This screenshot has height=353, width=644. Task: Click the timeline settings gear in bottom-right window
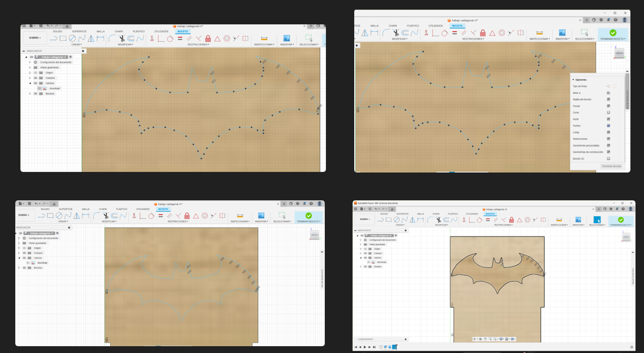(x=632, y=347)
